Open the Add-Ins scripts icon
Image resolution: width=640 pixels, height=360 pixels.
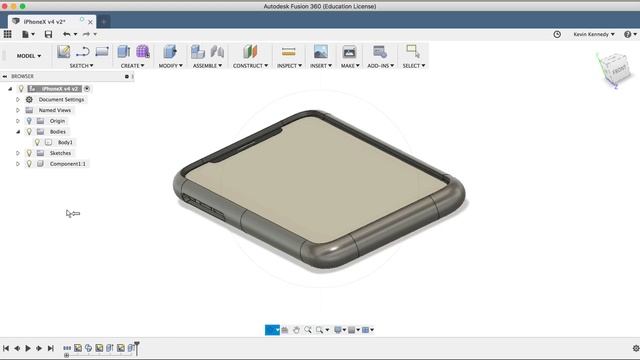click(380, 52)
